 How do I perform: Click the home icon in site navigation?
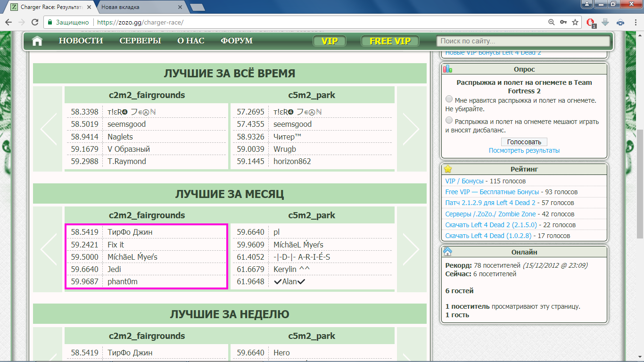(x=37, y=41)
